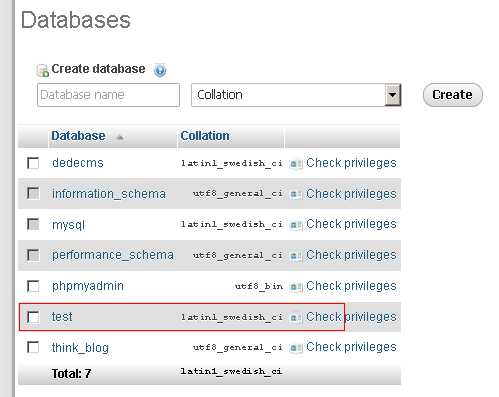This screenshot has width=499, height=397.
Task: Click the Create database help icon
Action: 160,70
